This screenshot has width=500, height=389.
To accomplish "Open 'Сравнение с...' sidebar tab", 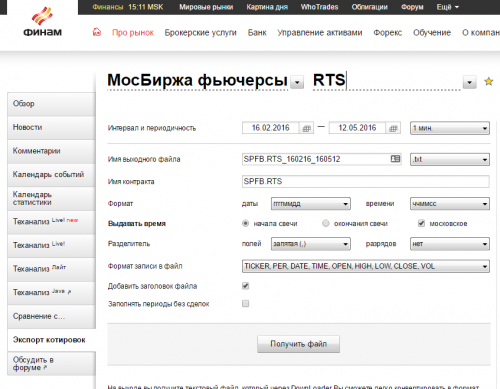I will point(51,316).
